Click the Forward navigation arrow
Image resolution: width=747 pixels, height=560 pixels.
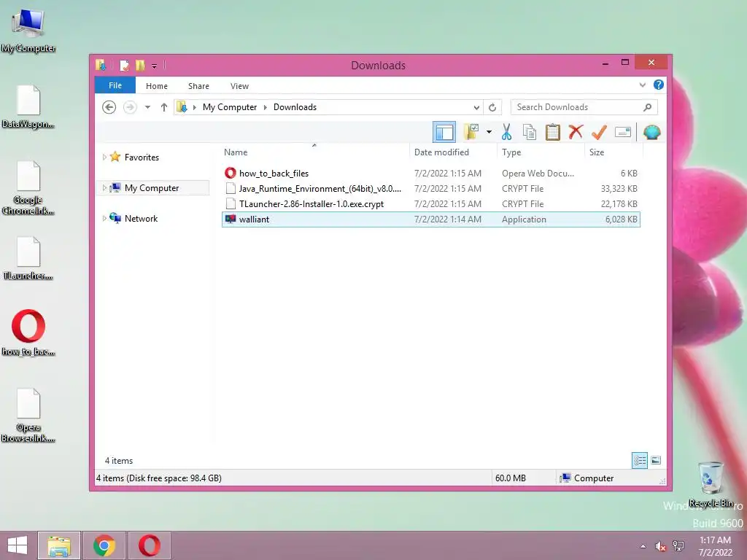[130, 107]
